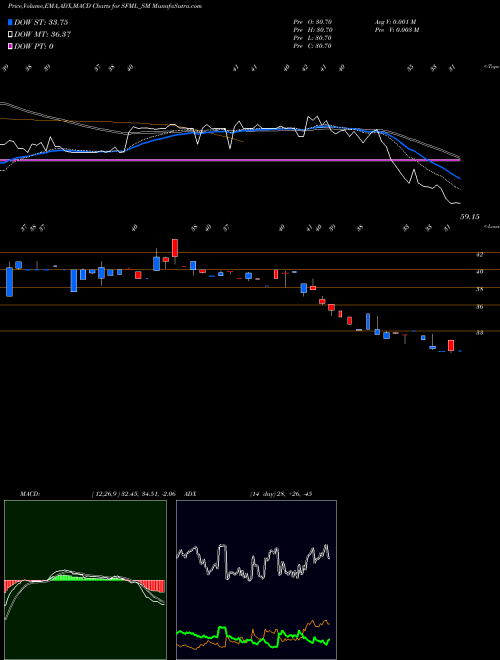Viewport: 500px width, 660px height.
Task: Click the magenta horizontal DOW PT line
Action: pos(230,160)
